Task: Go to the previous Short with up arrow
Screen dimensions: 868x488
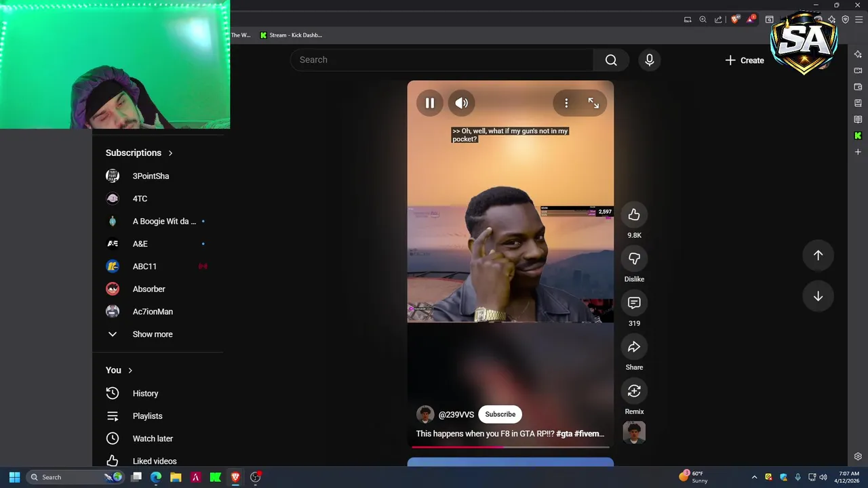Action: coord(818,256)
